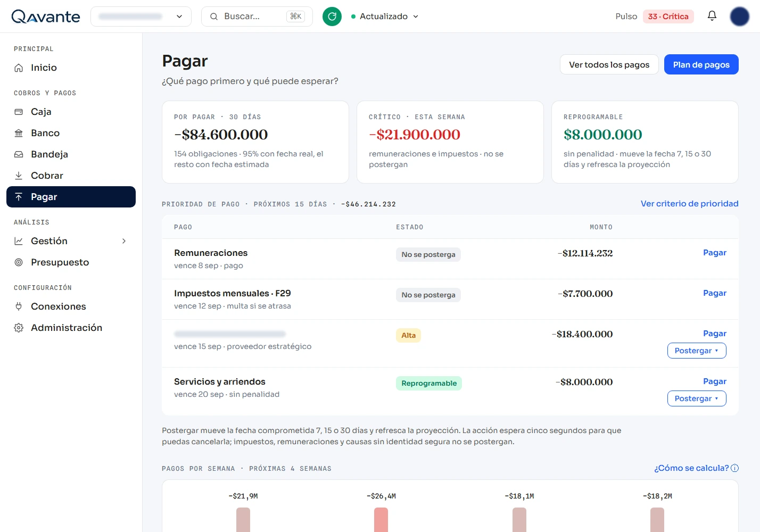Viewport: 760px width, 532px height.
Task: Go to Inicio in sidebar
Action: click(x=71, y=68)
